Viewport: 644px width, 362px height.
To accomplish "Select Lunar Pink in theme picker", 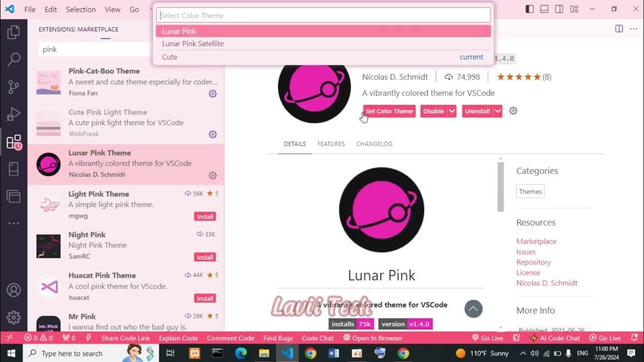I will tap(323, 31).
